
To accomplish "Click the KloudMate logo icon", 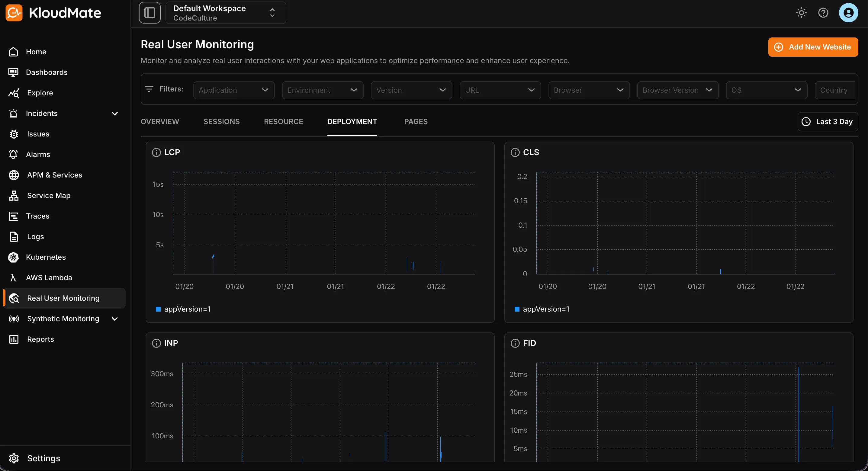I will (x=14, y=13).
